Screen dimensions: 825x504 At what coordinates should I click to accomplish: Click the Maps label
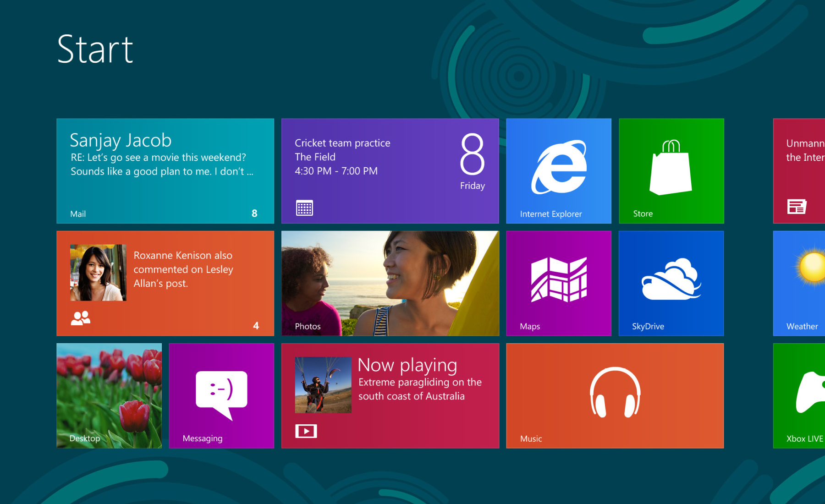[530, 326]
